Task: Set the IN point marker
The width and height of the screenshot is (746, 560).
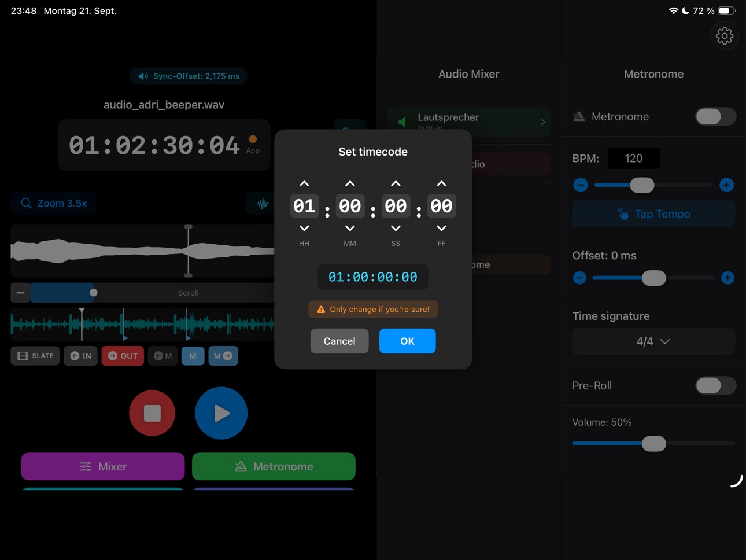Action: 80,356
